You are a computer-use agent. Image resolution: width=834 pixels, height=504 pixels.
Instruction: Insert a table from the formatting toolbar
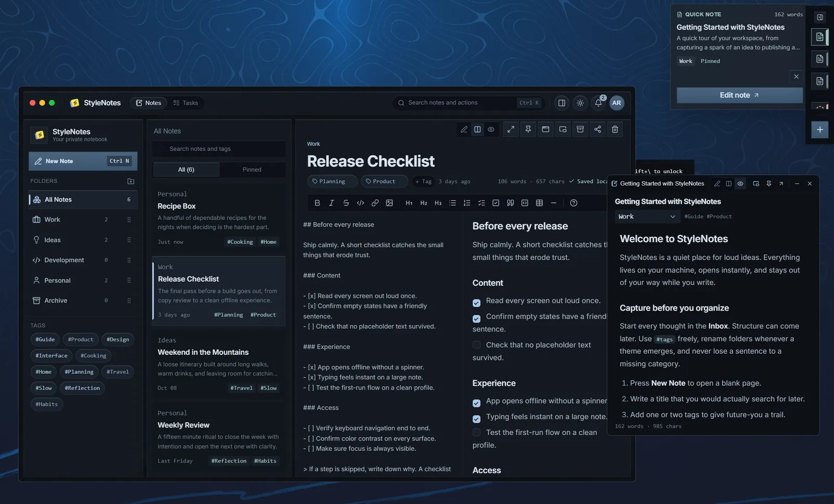539,203
